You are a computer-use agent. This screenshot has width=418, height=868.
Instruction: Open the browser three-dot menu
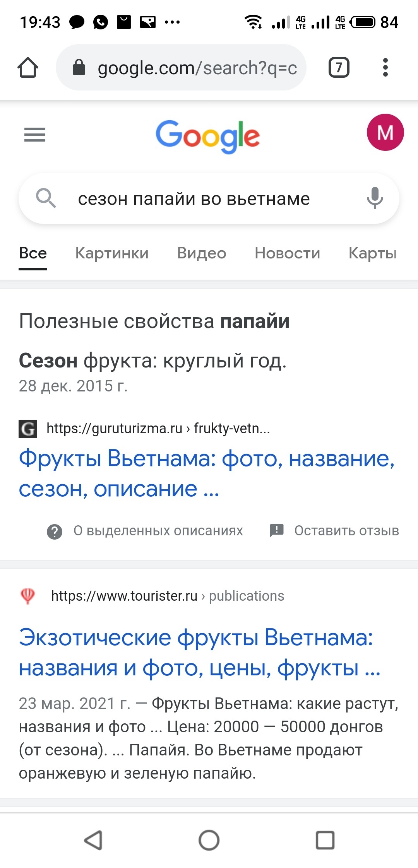point(385,68)
